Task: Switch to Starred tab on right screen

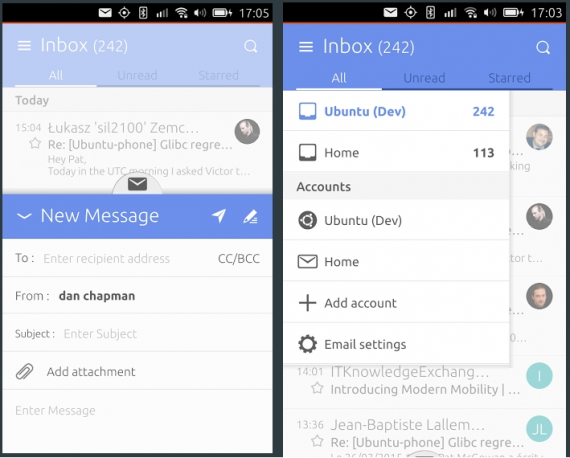Action: pyautogui.click(x=509, y=78)
